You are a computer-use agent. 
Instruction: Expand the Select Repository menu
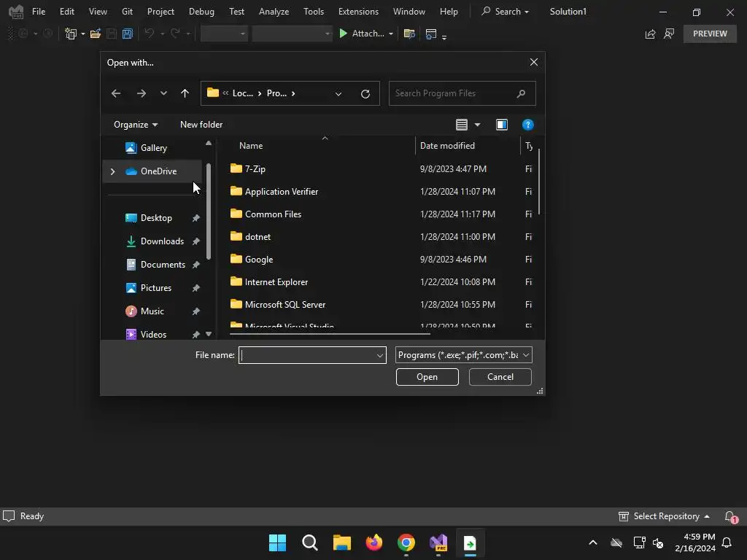pos(664,517)
